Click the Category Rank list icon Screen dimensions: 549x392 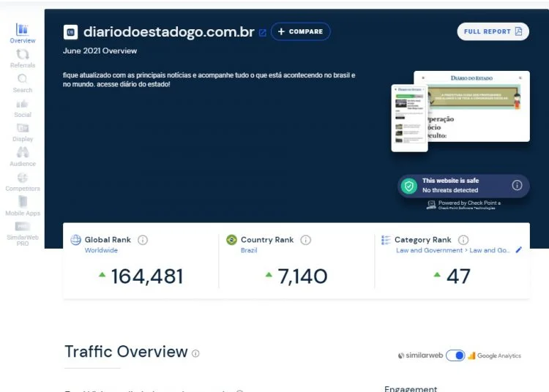386,240
